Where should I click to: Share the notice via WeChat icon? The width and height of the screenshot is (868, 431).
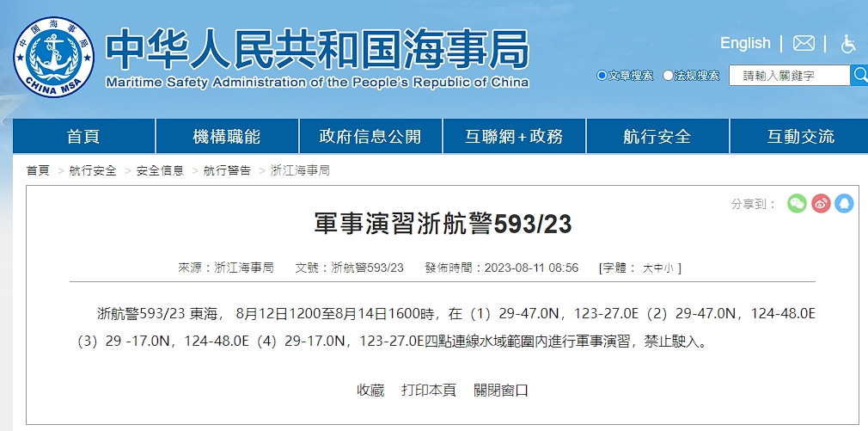(x=797, y=203)
